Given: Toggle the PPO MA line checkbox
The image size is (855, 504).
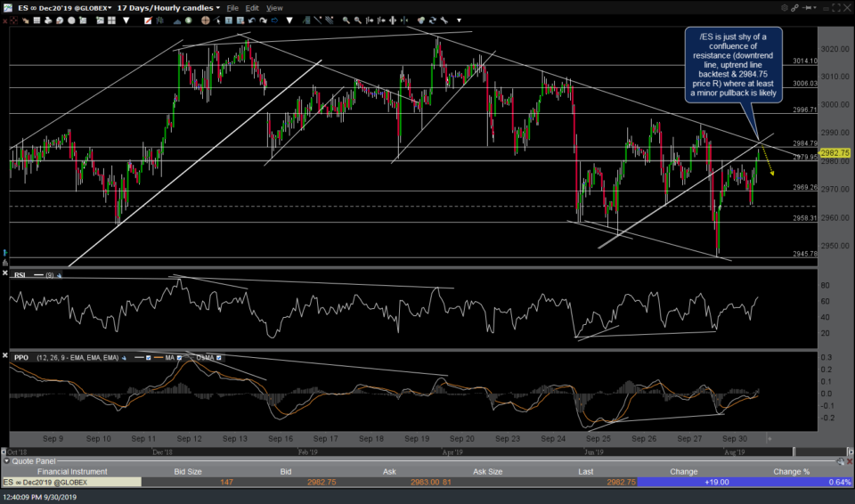Looking at the screenshot, I should tap(179, 358).
